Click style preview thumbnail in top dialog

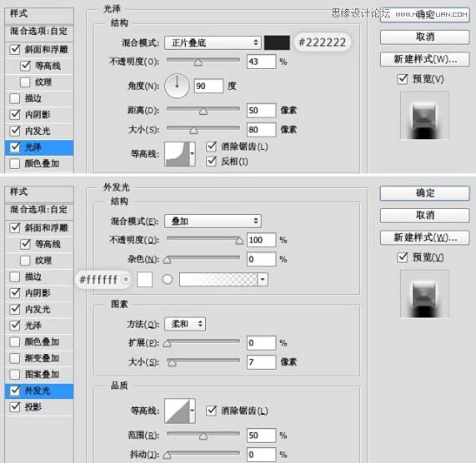point(424,115)
